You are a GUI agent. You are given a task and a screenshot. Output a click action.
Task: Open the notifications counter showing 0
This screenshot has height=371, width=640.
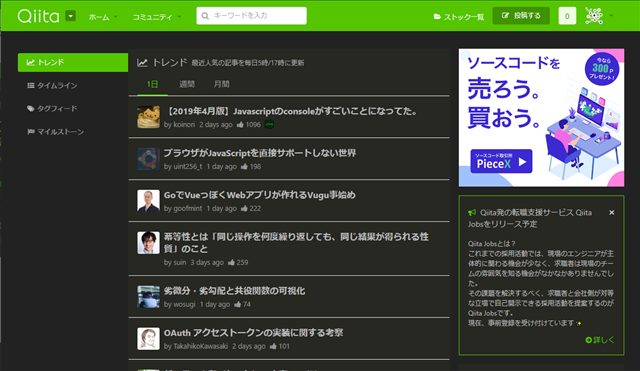[x=567, y=16]
